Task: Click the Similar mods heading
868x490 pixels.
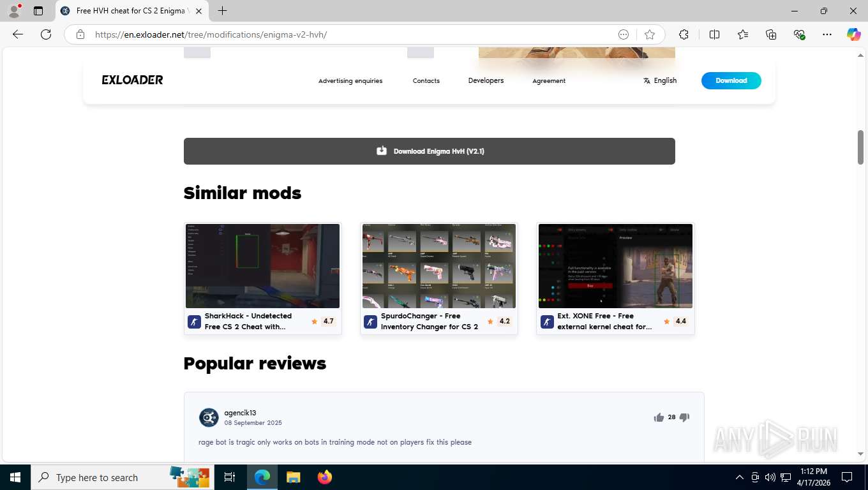Action: coord(243,193)
